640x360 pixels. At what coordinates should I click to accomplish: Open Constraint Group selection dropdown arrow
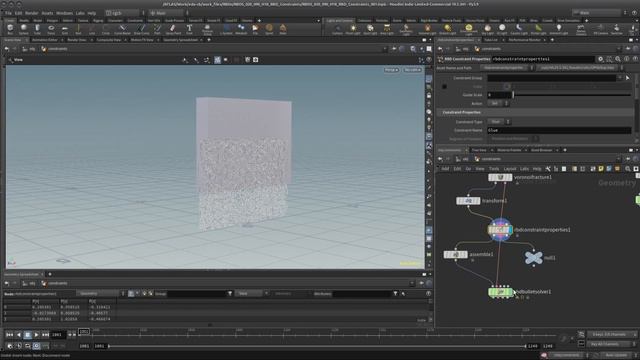(620, 78)
